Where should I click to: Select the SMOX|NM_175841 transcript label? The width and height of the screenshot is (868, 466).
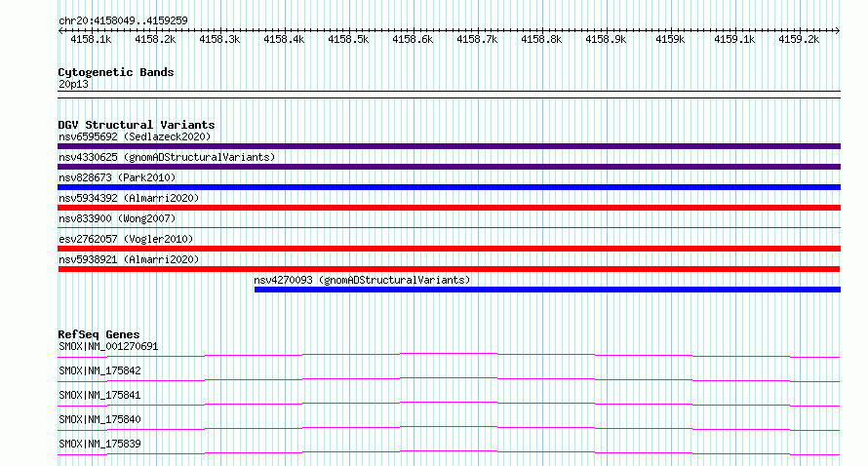(x=99, y=395)
